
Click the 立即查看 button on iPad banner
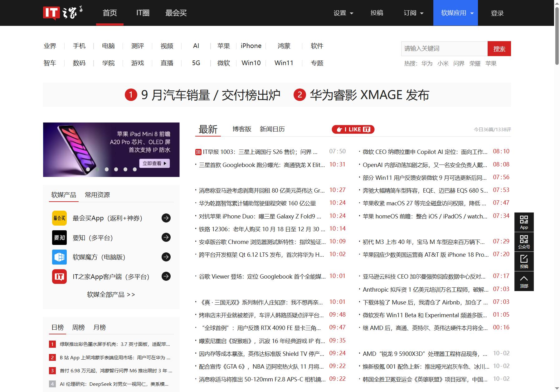tap(154, 163)
